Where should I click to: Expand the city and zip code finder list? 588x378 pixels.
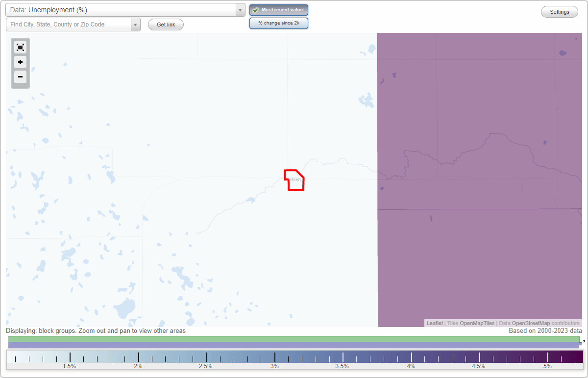coord(136,24)
